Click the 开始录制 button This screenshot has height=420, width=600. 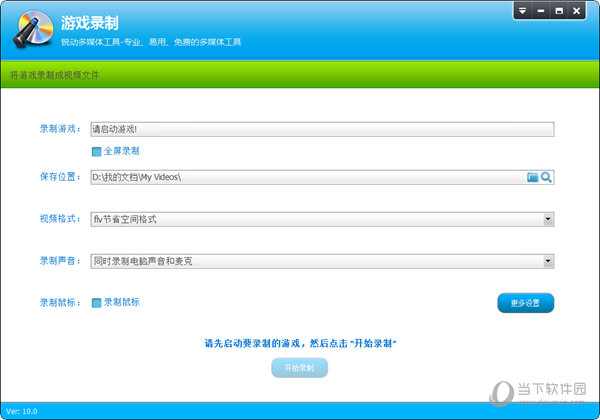click(299, 368)
